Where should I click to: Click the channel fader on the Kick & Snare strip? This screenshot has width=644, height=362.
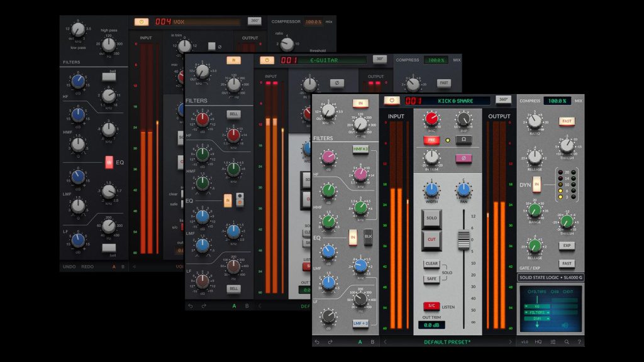coord(464,240)
